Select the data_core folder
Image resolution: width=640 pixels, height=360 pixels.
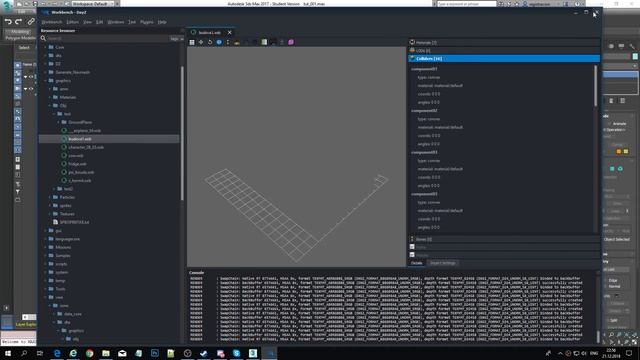tap(73, 314)
